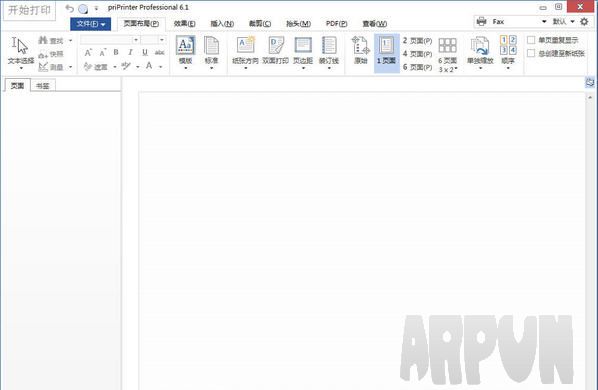Click the 快照 snapshot camera icon

[x=43, y=55]
